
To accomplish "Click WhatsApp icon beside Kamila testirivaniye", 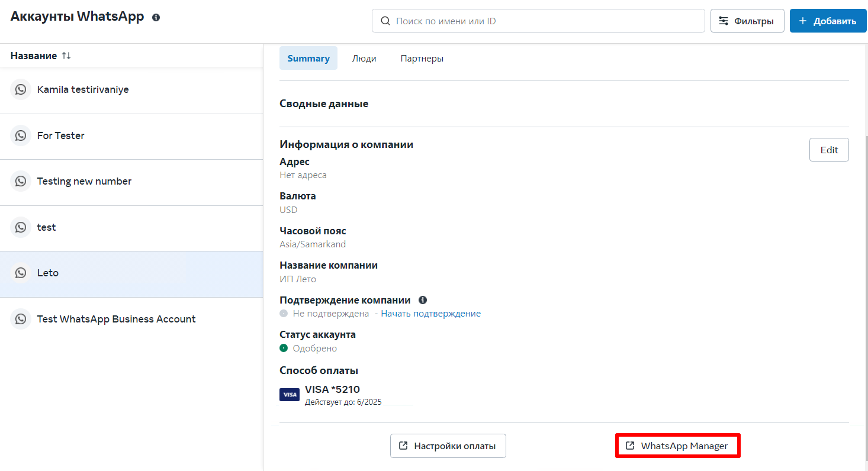I will [x=21, y=90].
